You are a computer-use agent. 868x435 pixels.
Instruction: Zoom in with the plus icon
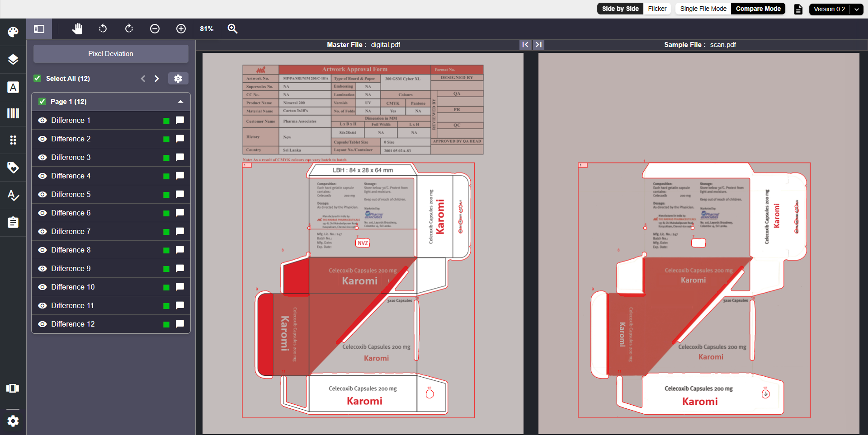pyautogui.click(x=181, y=29)
